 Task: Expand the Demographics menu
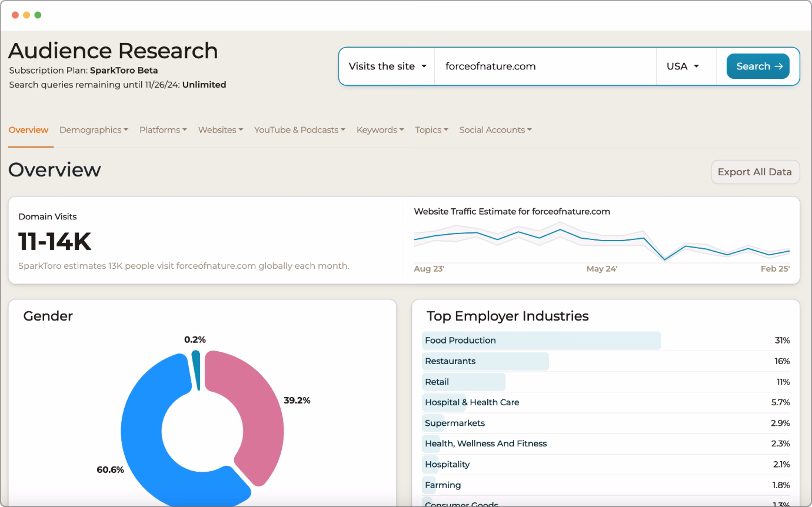[94, 130]
